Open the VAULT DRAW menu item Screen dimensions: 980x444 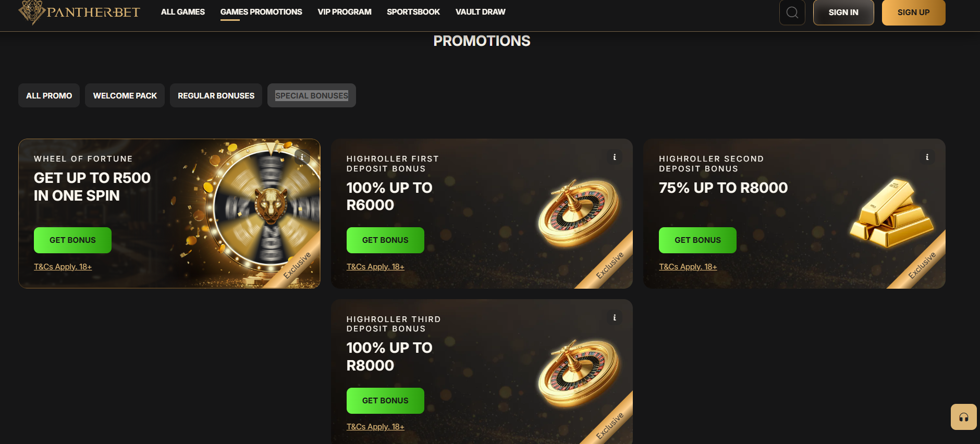tap(480, 11)
